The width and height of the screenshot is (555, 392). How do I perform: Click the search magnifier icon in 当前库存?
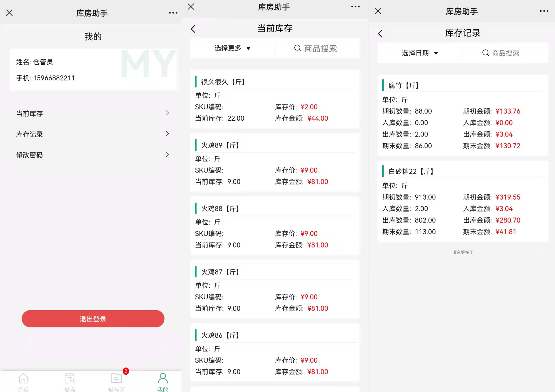point(297,48)
